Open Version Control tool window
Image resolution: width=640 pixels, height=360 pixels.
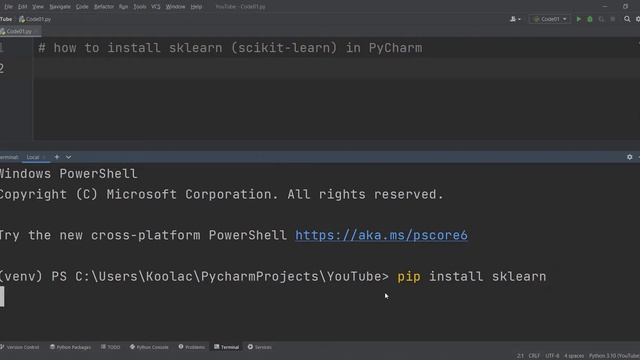point(20,347)
